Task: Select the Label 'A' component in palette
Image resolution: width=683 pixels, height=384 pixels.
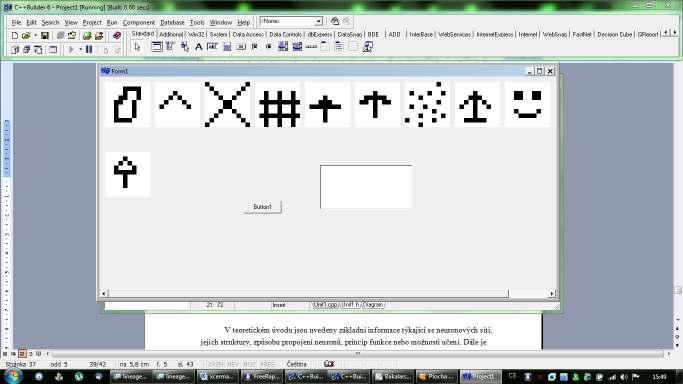Action: [199, 47]
